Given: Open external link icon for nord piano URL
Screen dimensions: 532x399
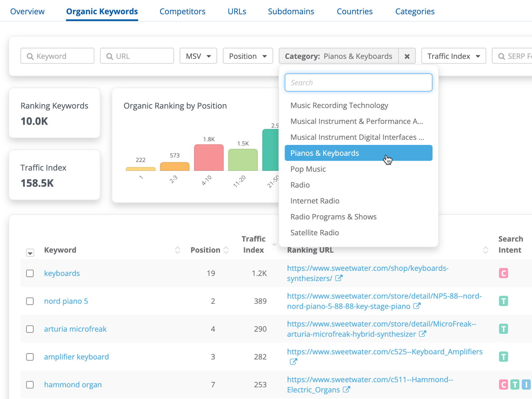Looking at the screenshot, I should coord(417,306).
